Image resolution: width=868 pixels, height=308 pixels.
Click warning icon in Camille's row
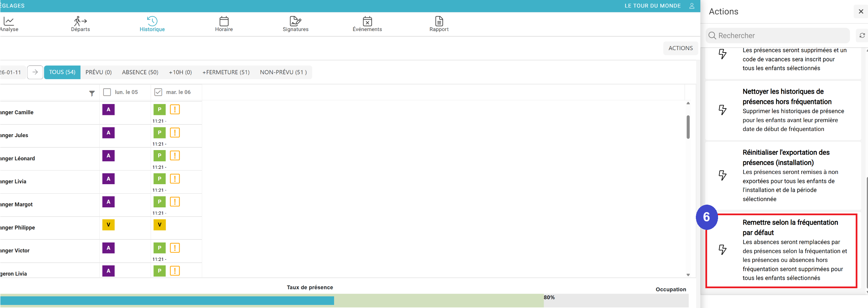point(175,109)
